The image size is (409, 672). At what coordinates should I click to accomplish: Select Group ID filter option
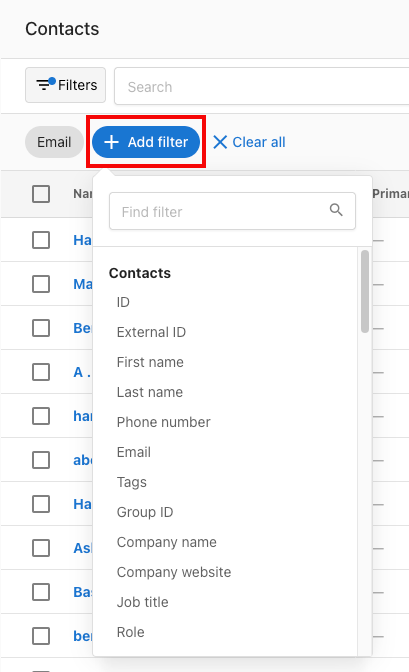(x=145, y=512)
